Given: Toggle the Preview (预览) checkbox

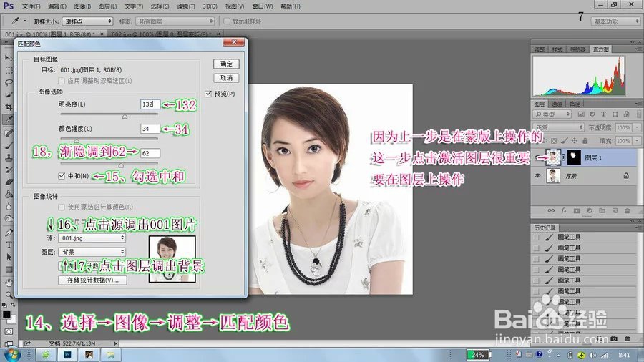Looking at the screenshot, I should pyautogui.click(x=208, y=94).
